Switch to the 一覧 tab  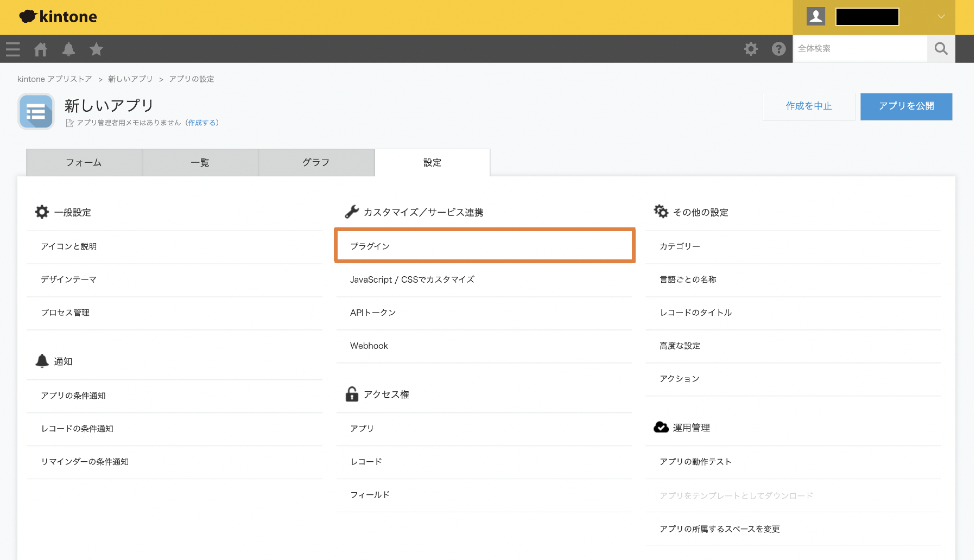200,162
